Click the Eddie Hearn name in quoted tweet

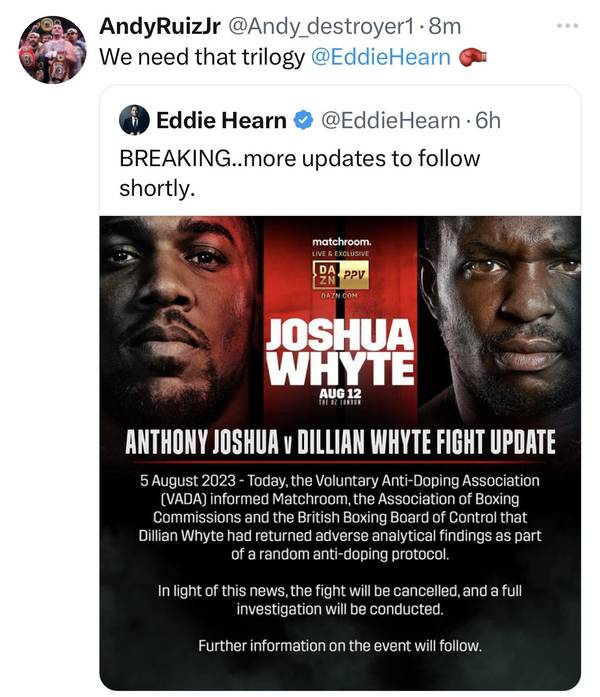[221, 121]
